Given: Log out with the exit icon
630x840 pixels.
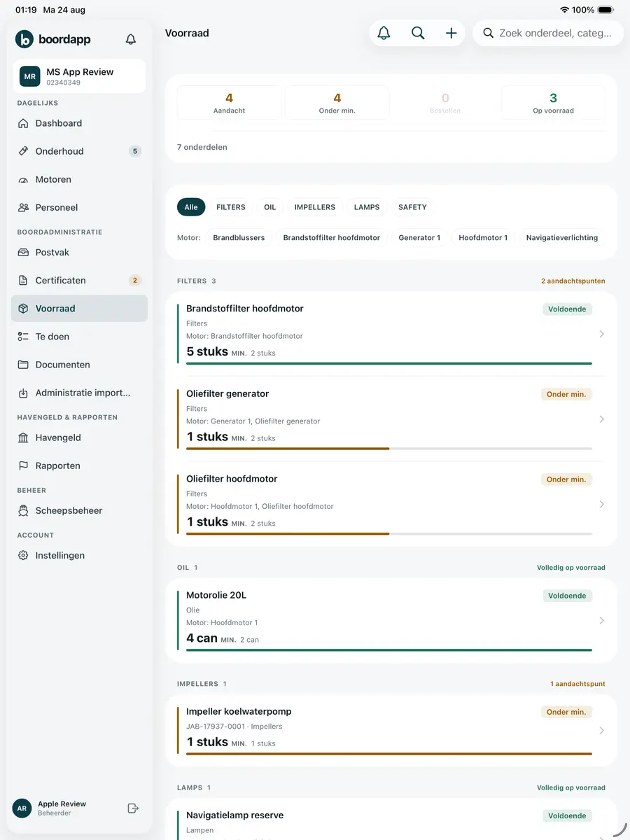Looking at the screenshot, I should click(133, 808).
